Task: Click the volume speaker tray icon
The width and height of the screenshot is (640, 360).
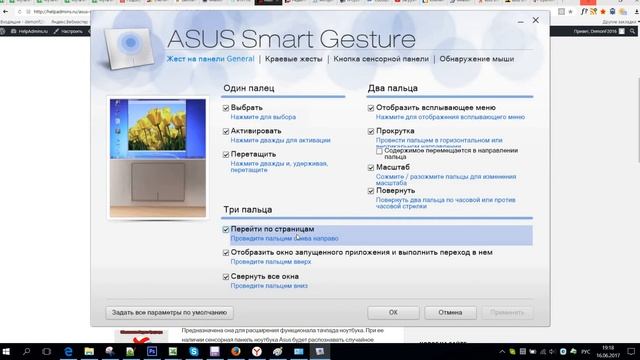Action: [x=552, y=352]
